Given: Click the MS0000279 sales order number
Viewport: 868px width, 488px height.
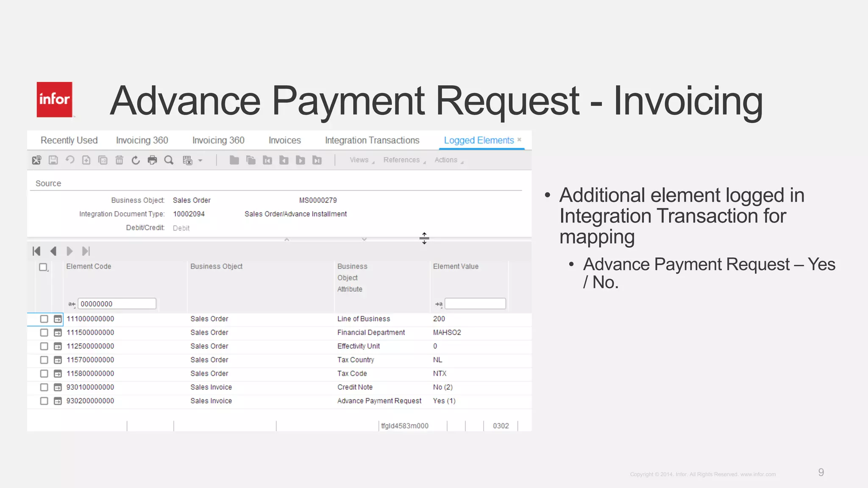Looking at the screenshot, I should (x=318, y=200).
